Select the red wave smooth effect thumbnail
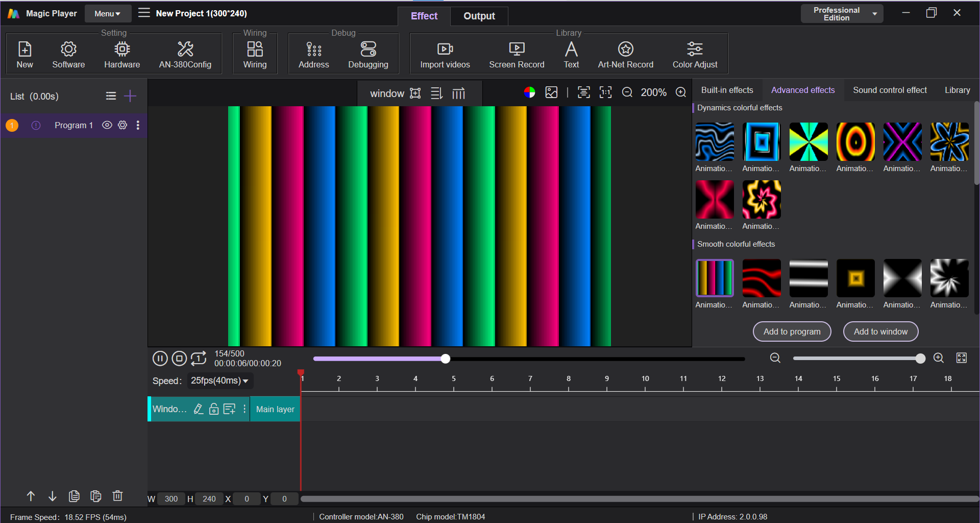This screenshot has height=523, width=980. tap(762, 278)
